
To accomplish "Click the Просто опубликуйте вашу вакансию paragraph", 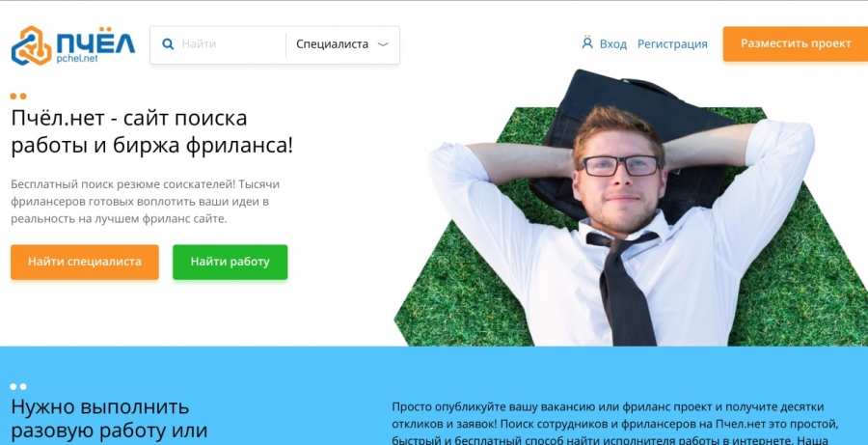I will click(615, 425).
